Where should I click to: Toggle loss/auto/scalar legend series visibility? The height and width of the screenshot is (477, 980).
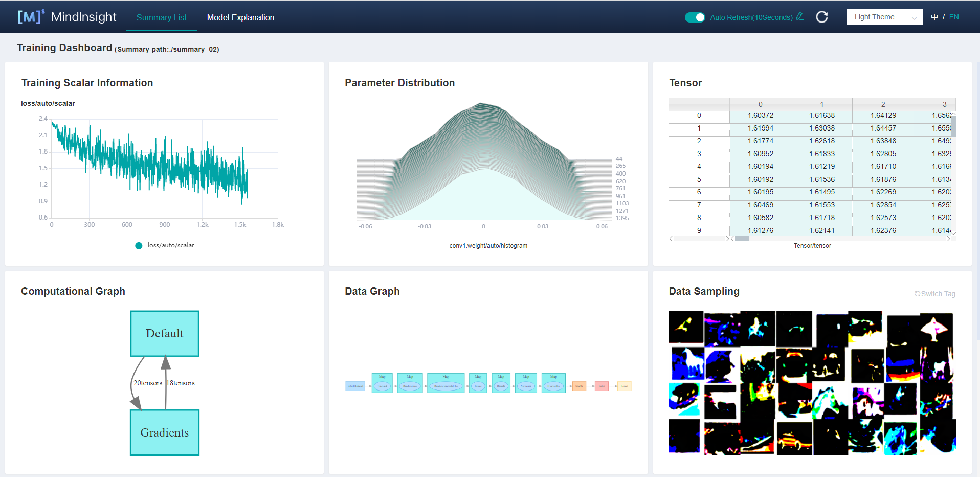(x=139, y=246)
